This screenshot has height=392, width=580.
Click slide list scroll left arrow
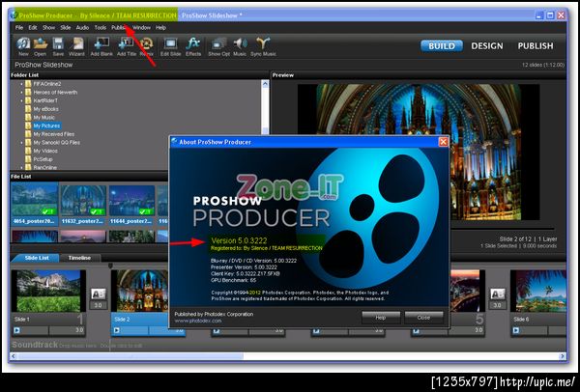pyautogui.click(x=14, y=356)
